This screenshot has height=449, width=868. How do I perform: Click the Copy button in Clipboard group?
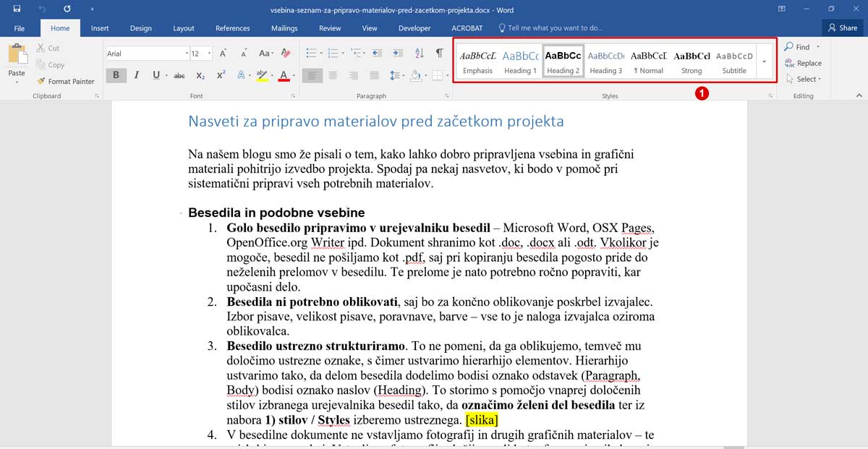pyautogui.click(x=50, y=64)
